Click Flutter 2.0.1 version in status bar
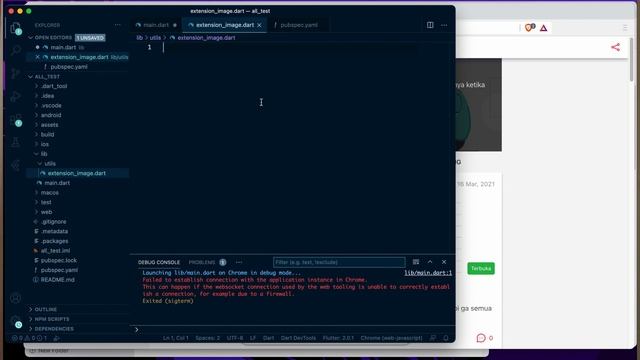This screenshot has height=360, width=640. click(338, 338)
